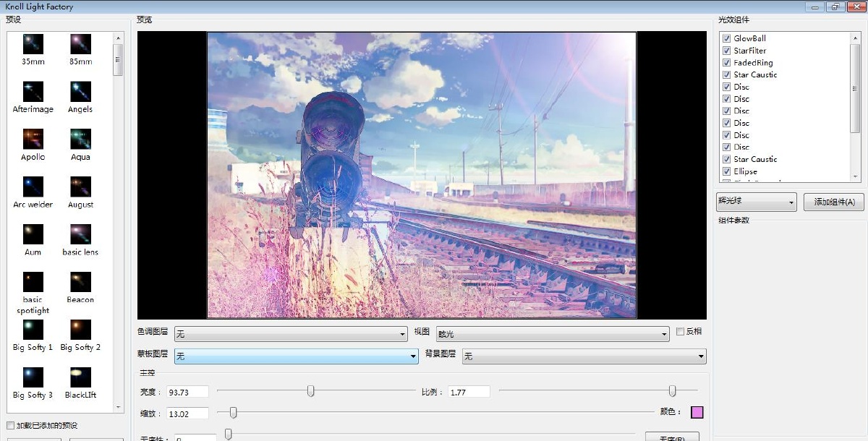The image size is (868, 441).
Task: Select the Beacon preset icon
Action: point(80,282)
